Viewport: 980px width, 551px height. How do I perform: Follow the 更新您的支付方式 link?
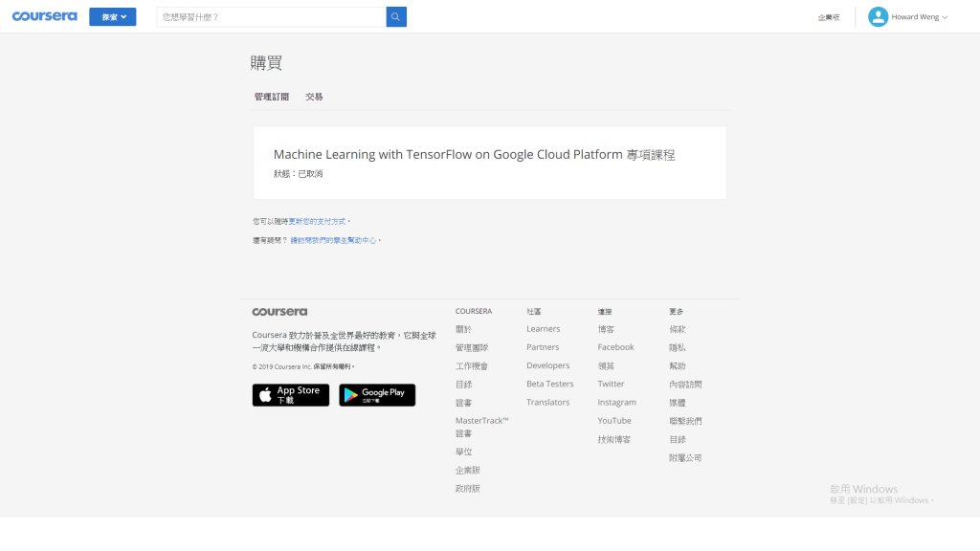coord(317,221)
